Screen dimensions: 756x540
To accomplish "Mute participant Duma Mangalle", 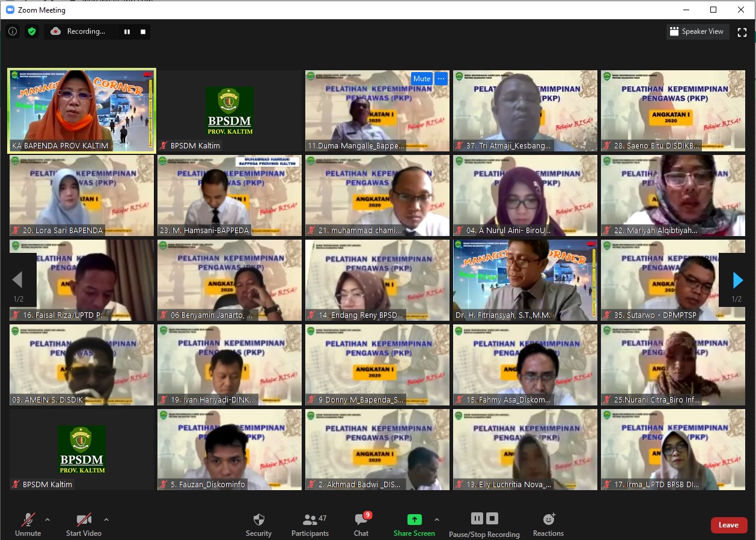I will coord(421,79).
